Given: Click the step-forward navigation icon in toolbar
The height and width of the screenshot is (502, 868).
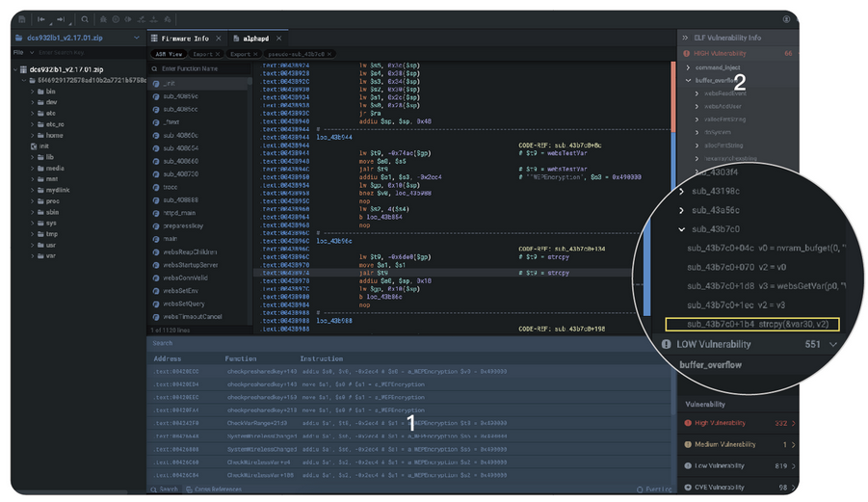Looking at the screenshot, I should (x=61, y=19).
